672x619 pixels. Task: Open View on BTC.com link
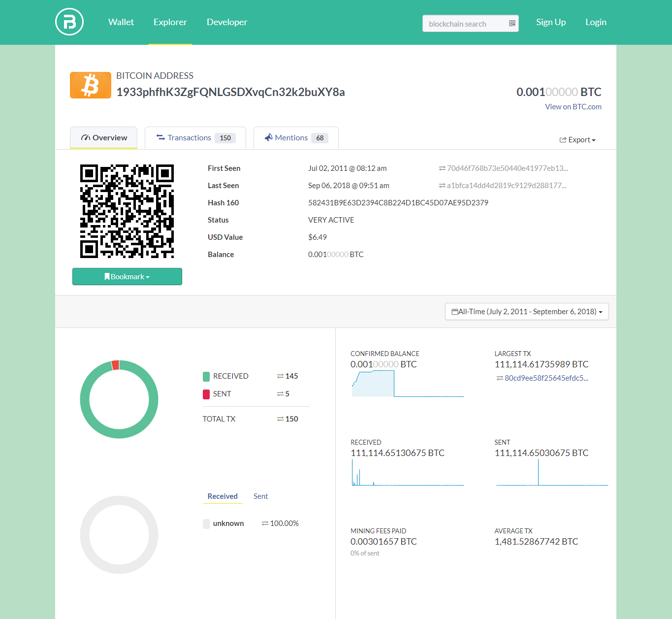pos(573,107)
